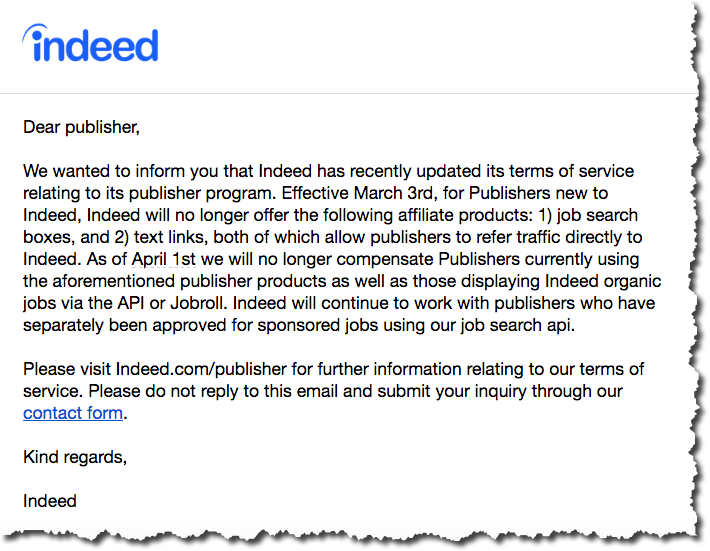The image size is (710, 551).
Task: Click the horizontal divider under the logo
Action: pyautogui.click(x=349, y=93)
